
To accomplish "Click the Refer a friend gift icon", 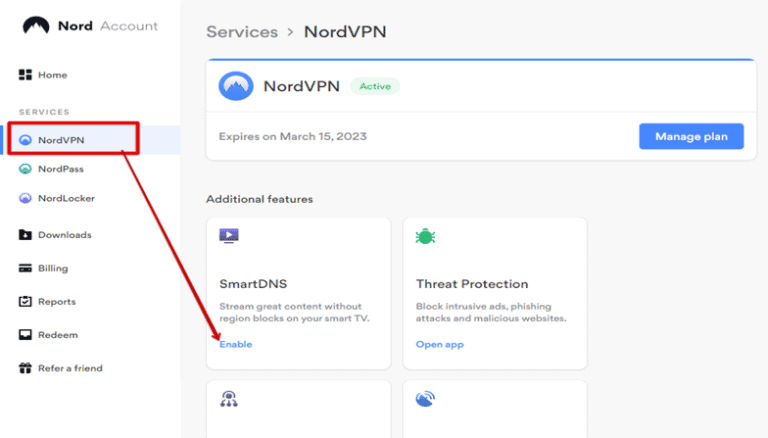I will pos(25,368).
